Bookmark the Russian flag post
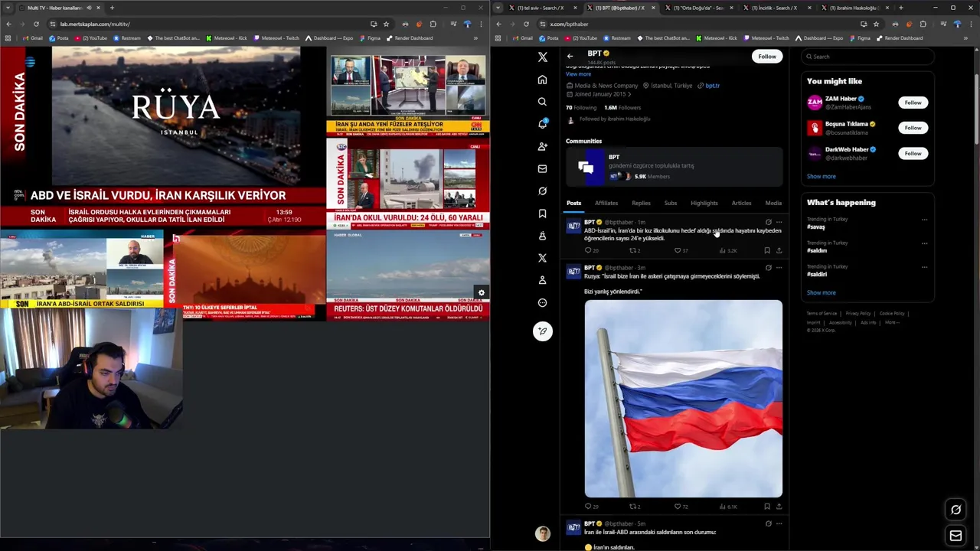The width and height of the screenshot is (980, 551). [766, 506]
